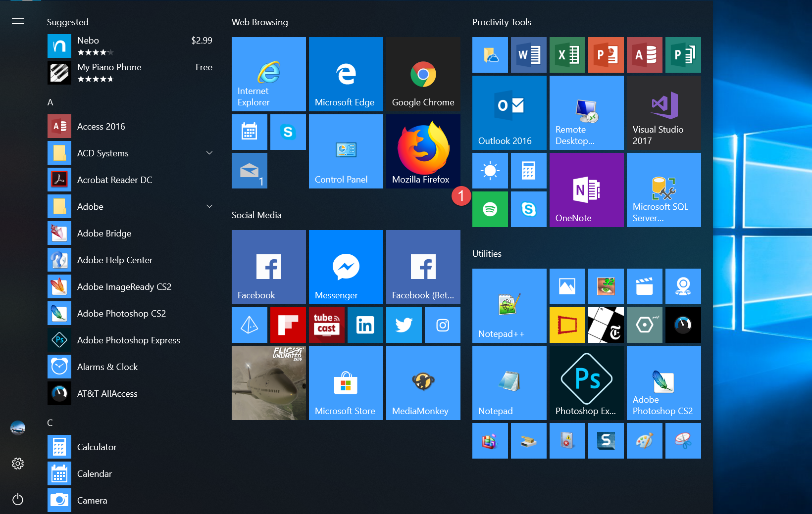This screenshot has height=514, width=812.
Task: Open the LinkedIn tile
Action: 365,325
